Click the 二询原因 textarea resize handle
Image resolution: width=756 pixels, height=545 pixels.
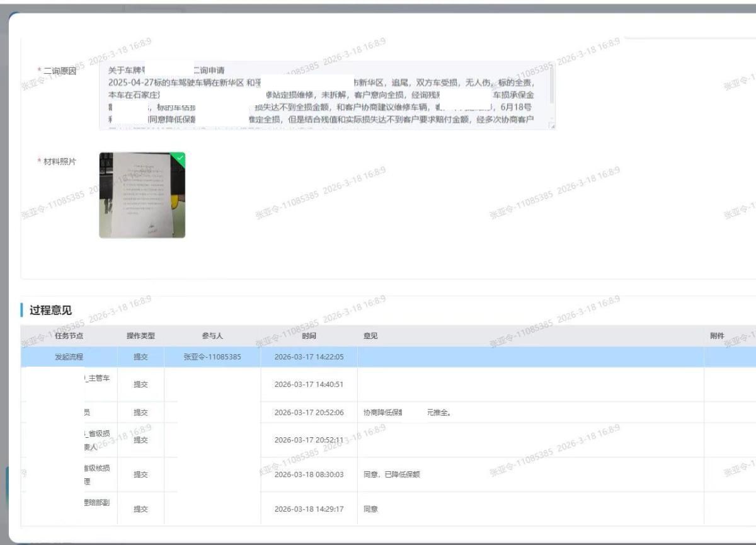pyautogui.click(x=552, y=127)
